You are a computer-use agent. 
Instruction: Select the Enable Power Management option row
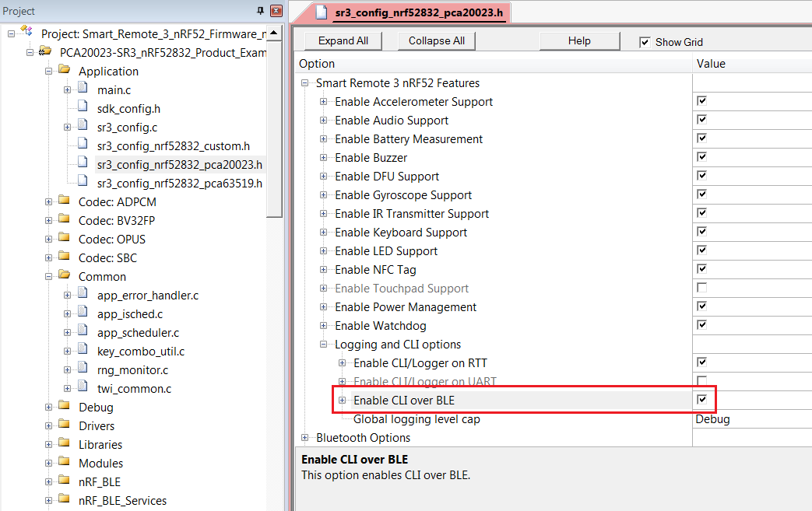pos(406,307)
